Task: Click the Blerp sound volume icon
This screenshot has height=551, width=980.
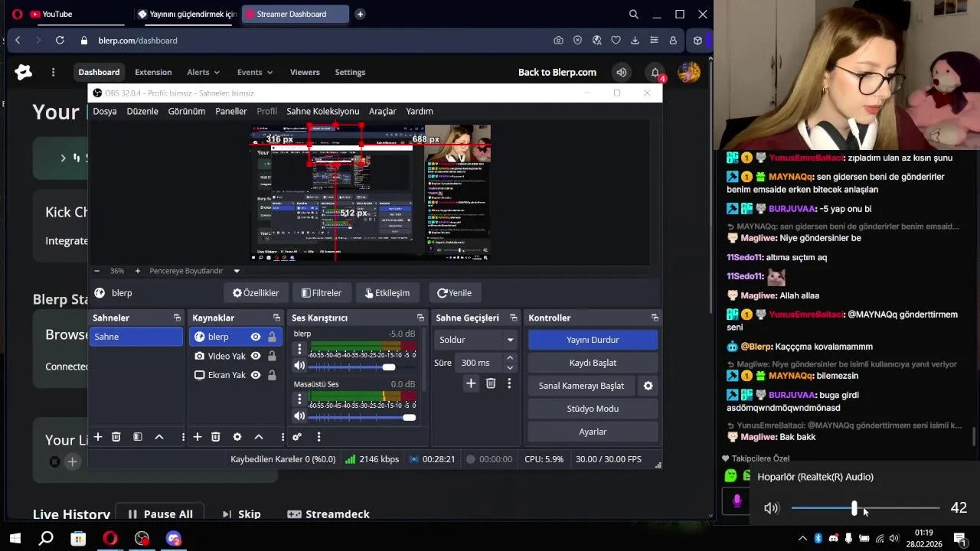Action: [622, 73]
